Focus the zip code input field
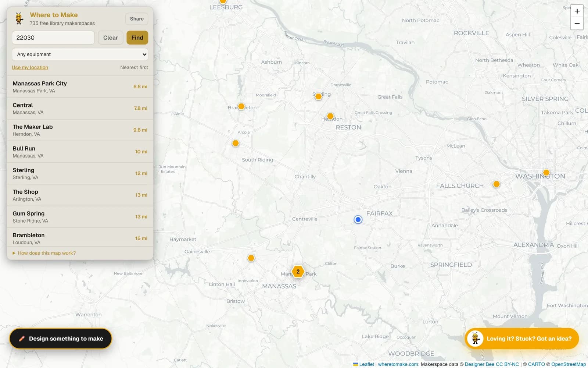 (53, 38)
